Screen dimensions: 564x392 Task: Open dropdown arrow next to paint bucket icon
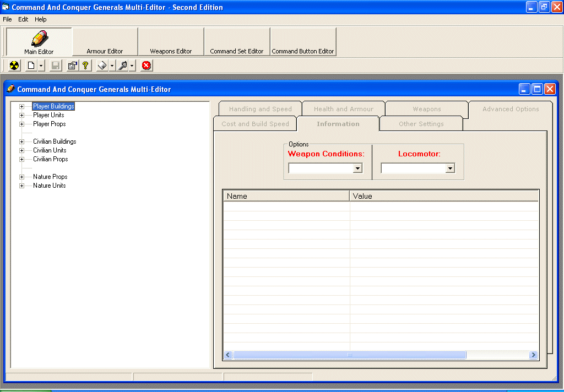pos(112,66)
